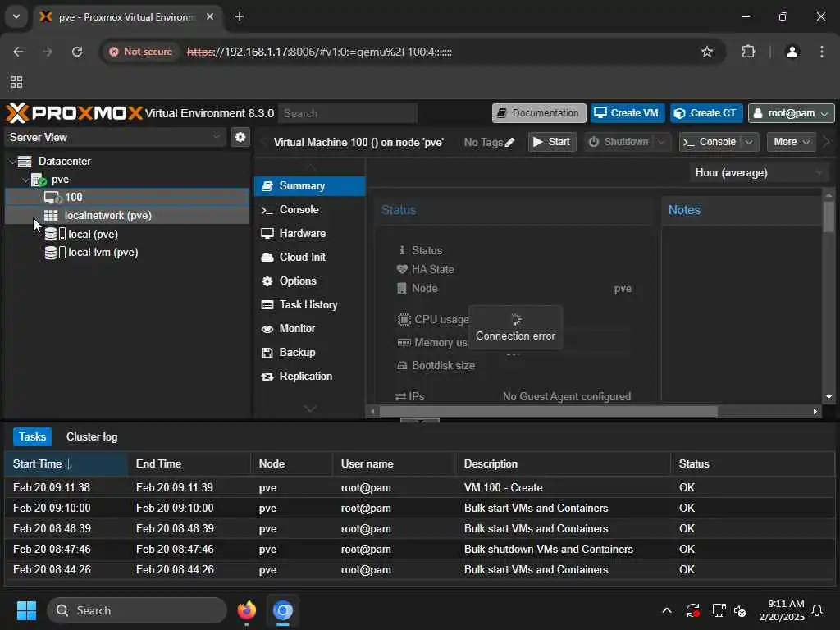
Task: Show hidden tray icons chevron
Action: click(667, 610)
